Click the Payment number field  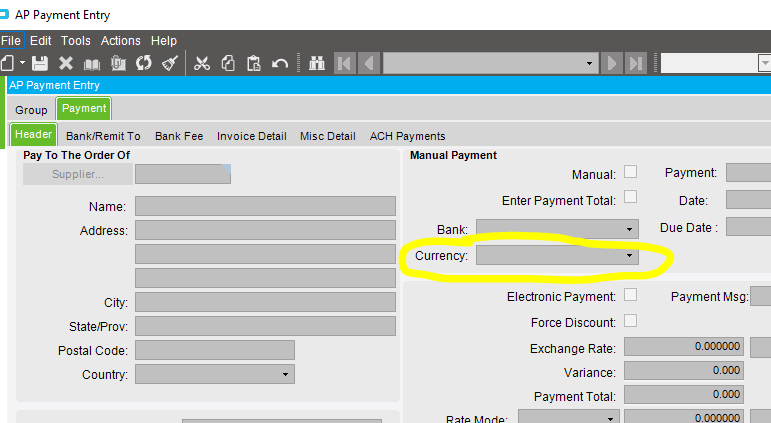coord(748,173)
